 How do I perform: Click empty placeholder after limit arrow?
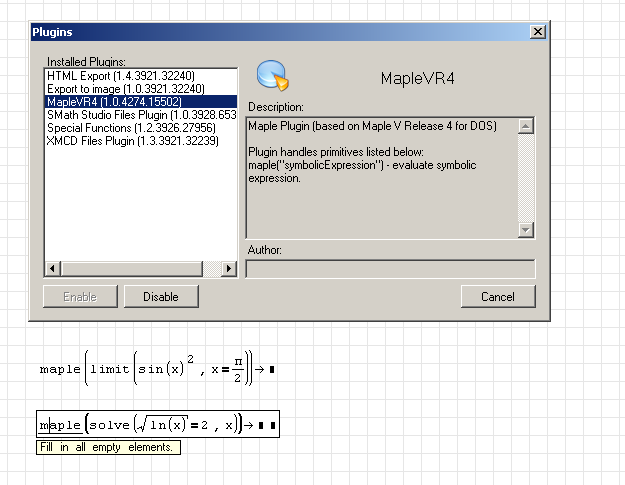[x=272, y=370]
